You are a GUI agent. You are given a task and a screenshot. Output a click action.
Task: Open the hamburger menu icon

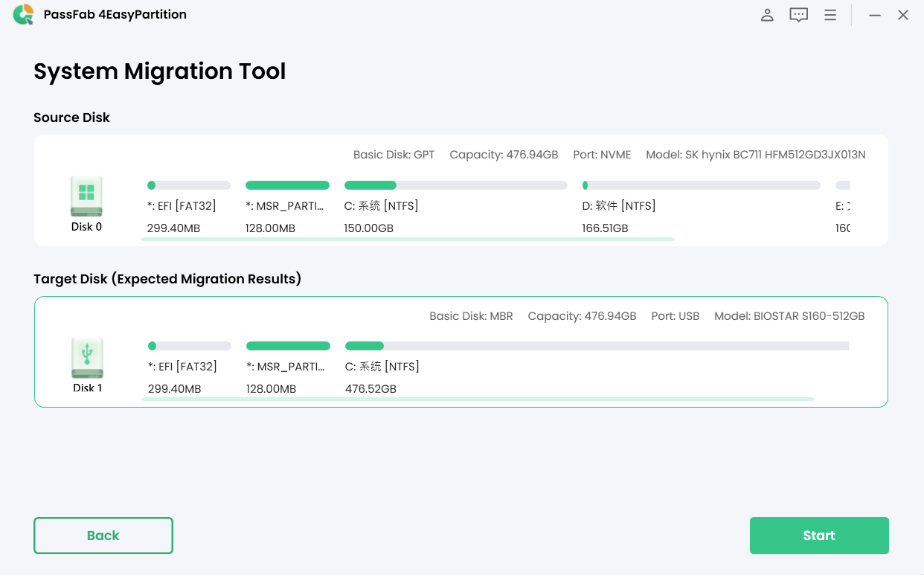coord(830,14)
